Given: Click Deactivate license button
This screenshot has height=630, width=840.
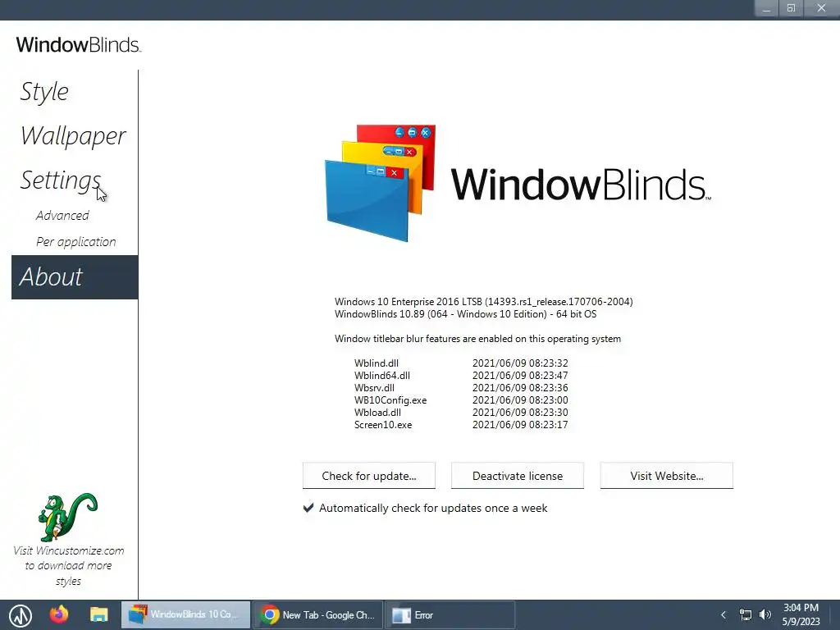Looking at the screenshot, I should click(518, 476).
